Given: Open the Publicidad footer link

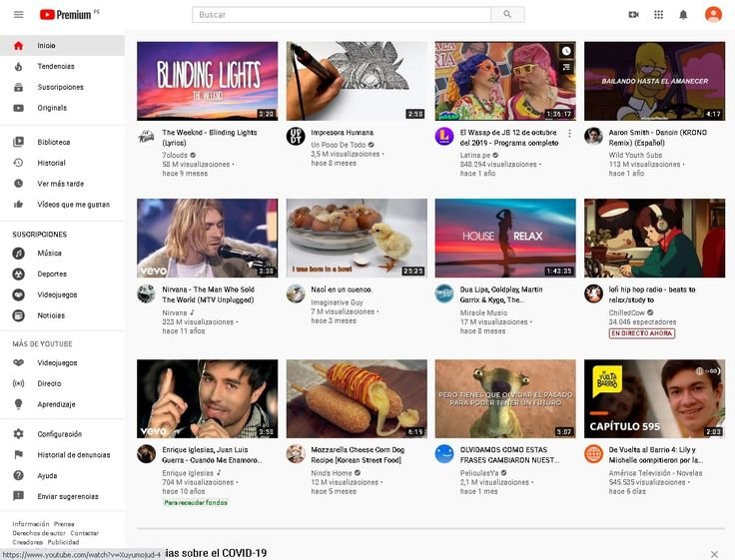Looking at the screenshot, I should [63, 542].
